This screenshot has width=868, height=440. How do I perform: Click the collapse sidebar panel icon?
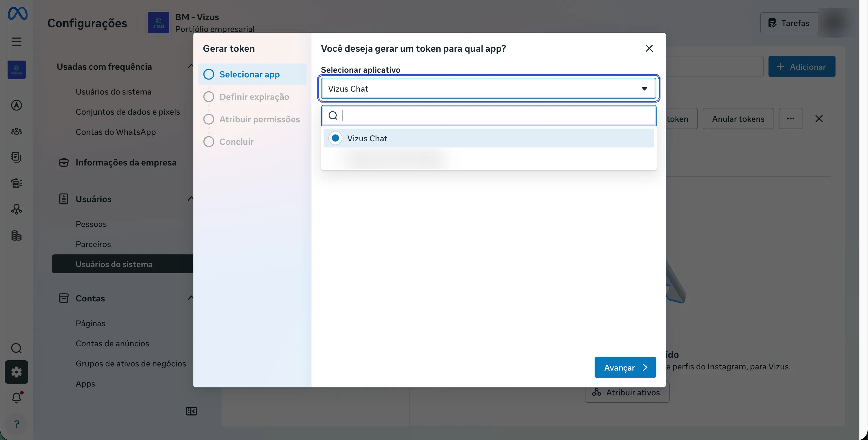191,411
